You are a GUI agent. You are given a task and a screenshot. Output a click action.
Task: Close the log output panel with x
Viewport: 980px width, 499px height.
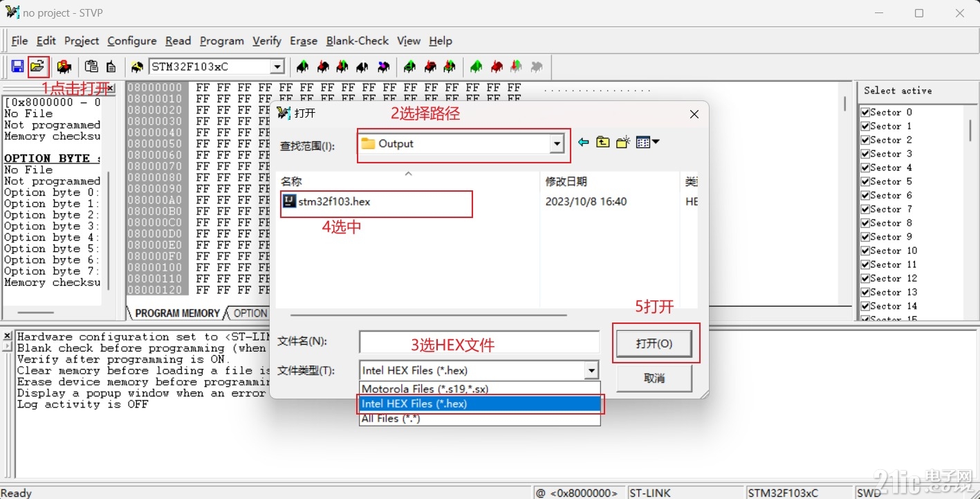[8, 336]
